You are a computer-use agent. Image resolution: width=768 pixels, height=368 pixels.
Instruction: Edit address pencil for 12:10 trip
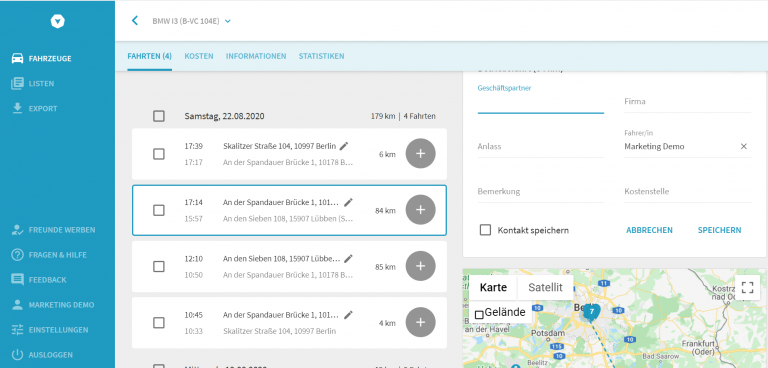pos(348,258)
